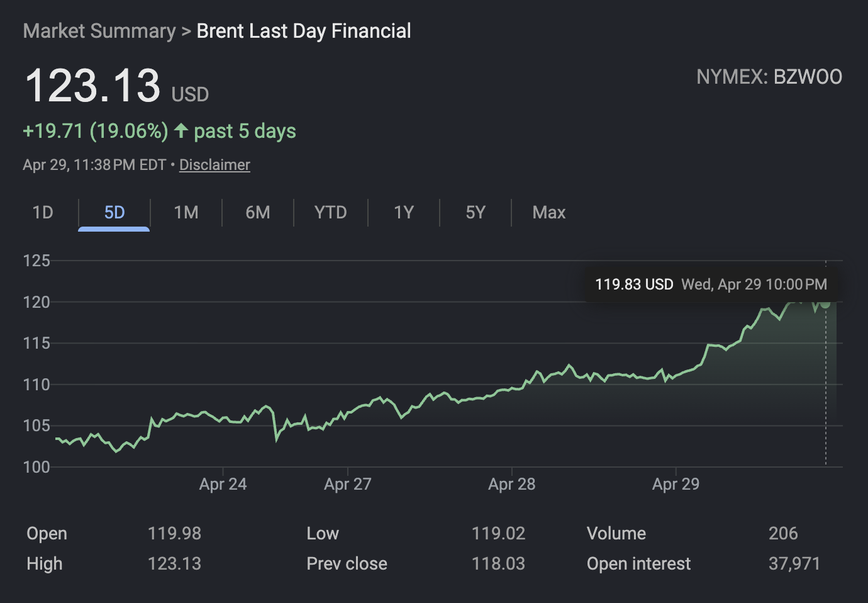Viewport: 868px width, 603px height.
Task: Switch chart to YTD view
Action: click(x=330, y=213)
